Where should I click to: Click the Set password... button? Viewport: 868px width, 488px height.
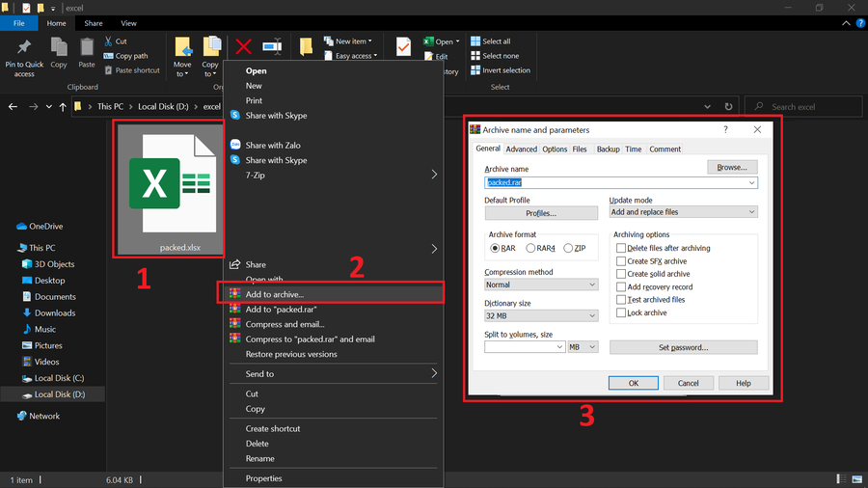tap(683, 347)
